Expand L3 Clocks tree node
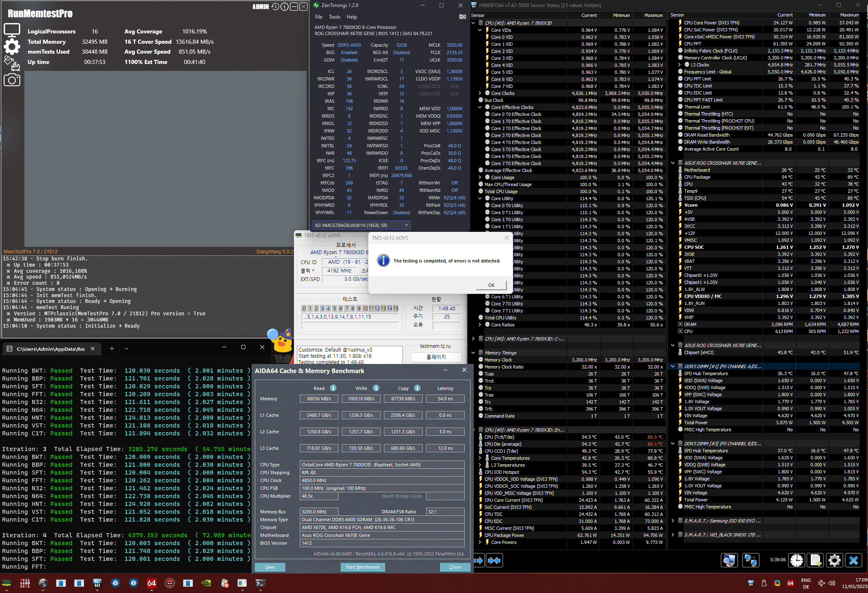This screenshot has height=593, width=868. point(680,65)
